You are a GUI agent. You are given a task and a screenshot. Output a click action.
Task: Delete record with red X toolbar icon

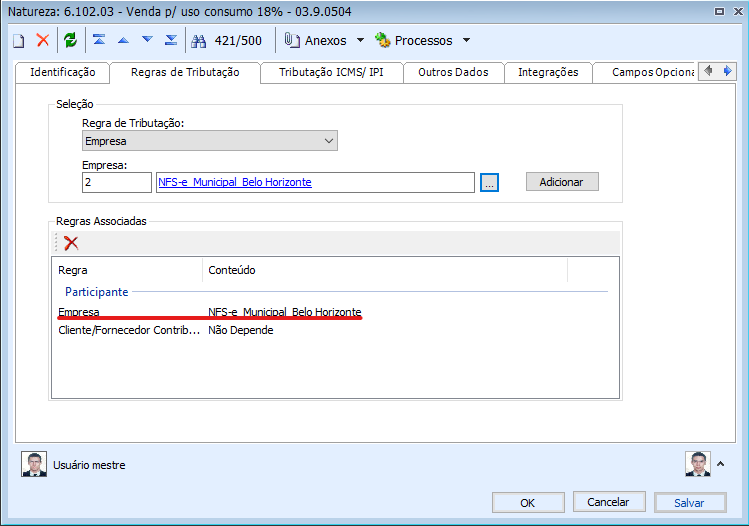[43, 40]
